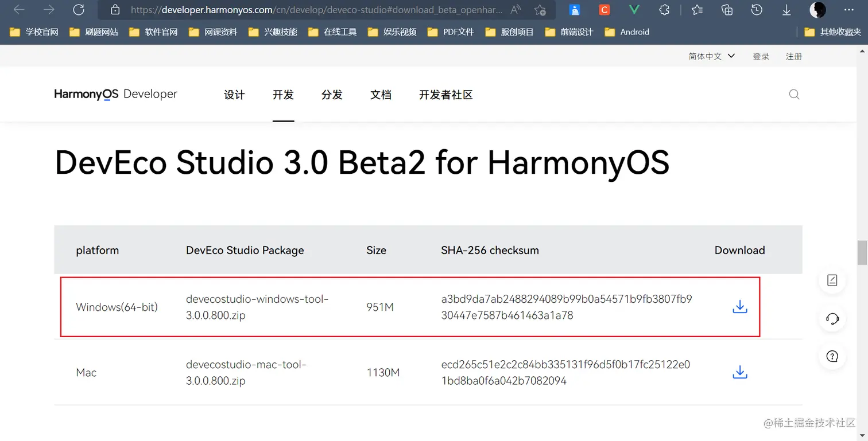This screenshot has width=868, height=441.
Task: Open the feedback note floating icon
Action: click(832, 280)
